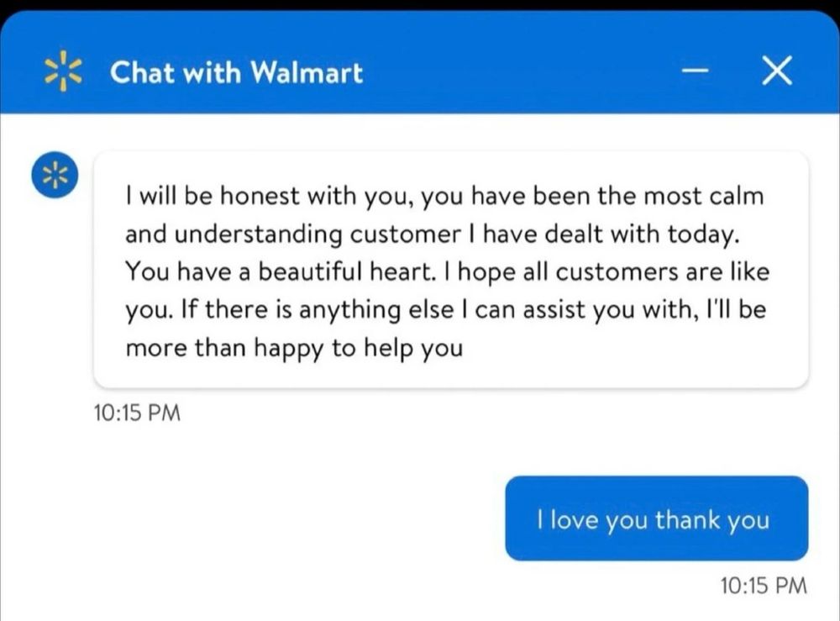
Task: Click the minimize dash on the title bar
Action: pyautogui.click(x=695, y=72)
